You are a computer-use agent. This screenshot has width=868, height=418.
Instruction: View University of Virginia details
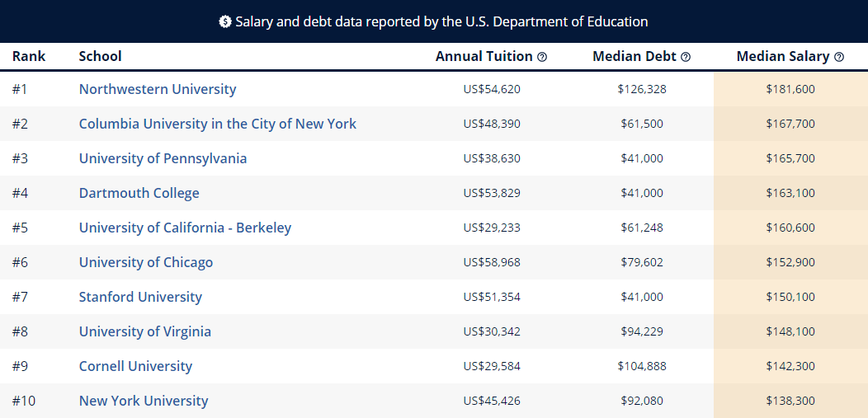pyautogui.click(x=145, y=331)
